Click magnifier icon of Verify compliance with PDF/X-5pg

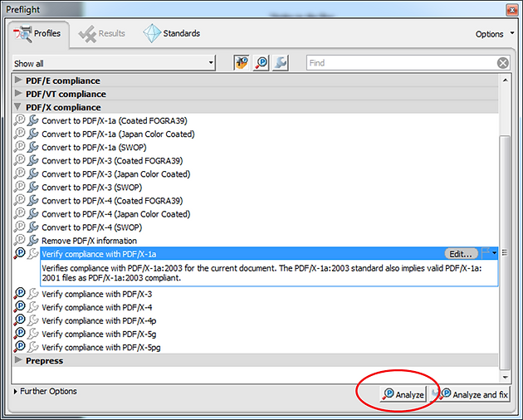(x=19, y=347)
